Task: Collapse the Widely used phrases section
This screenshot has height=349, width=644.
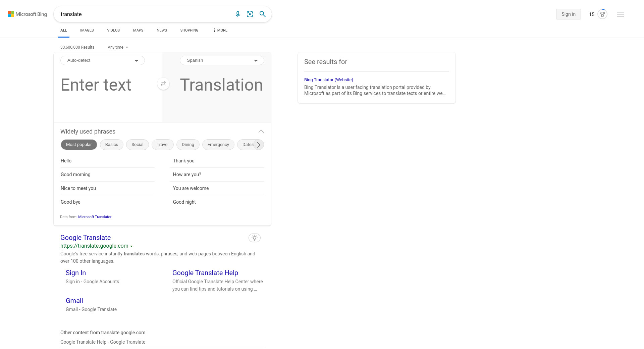Action: coord(261,132)
